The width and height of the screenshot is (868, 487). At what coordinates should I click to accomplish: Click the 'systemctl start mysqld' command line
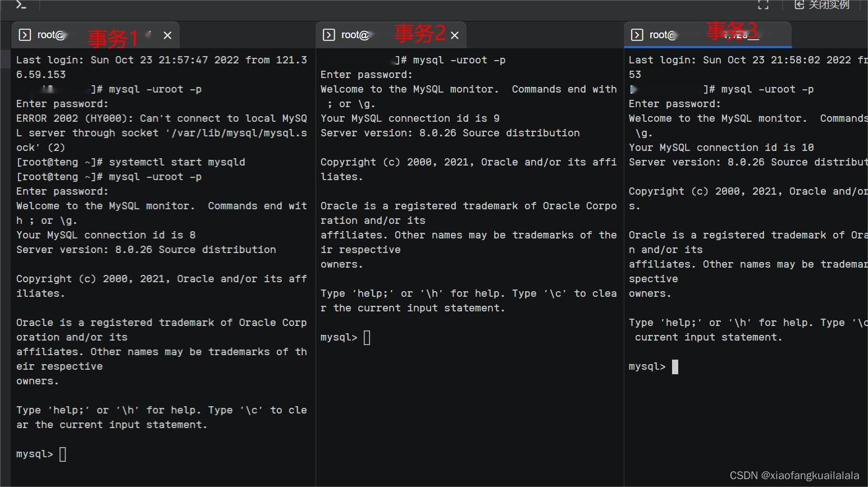(131, 162)
